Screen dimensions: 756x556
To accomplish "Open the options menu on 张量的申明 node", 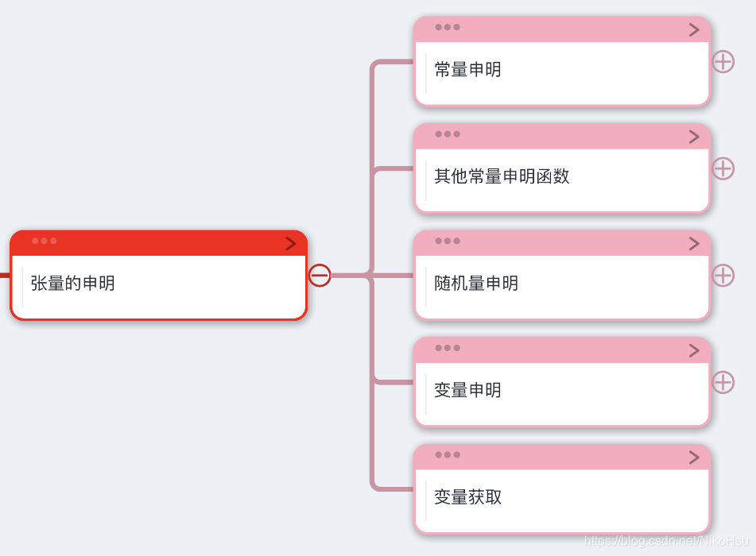I will [x=44, y=241].
